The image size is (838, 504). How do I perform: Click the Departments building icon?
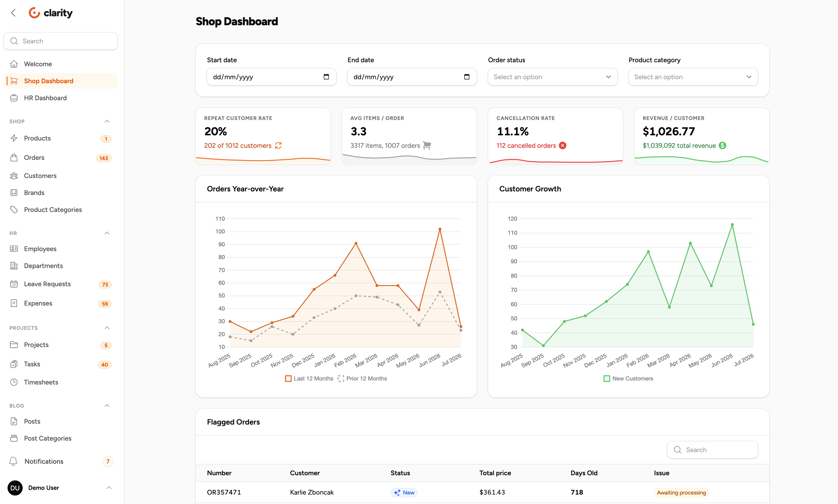(14, 266)
